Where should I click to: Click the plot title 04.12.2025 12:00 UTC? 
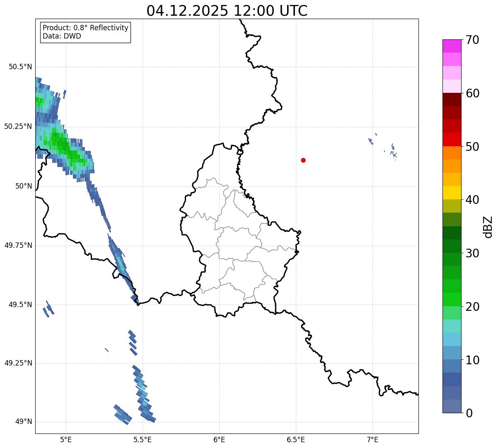tap(227, 10)
